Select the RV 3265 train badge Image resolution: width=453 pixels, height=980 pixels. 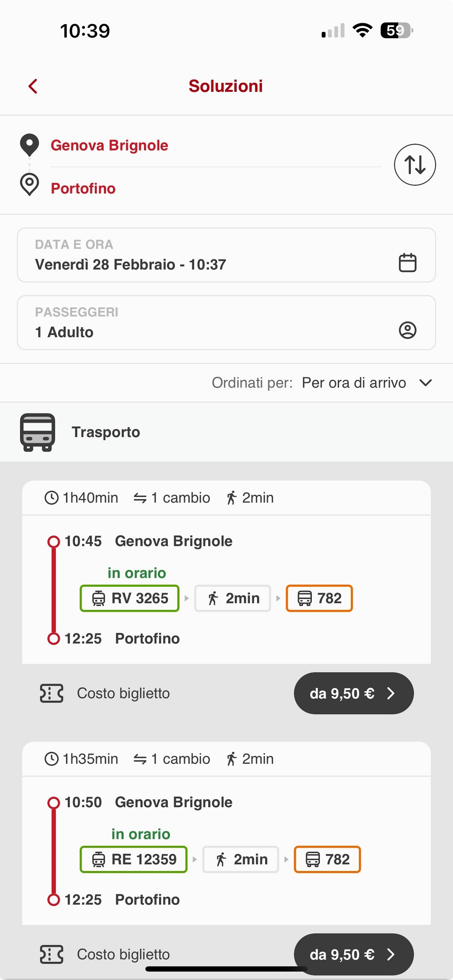(129, 598)
